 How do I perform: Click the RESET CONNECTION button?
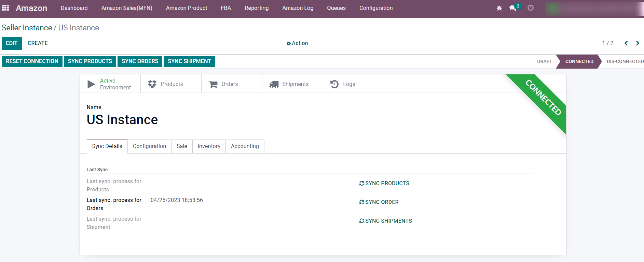coord(32,61)
